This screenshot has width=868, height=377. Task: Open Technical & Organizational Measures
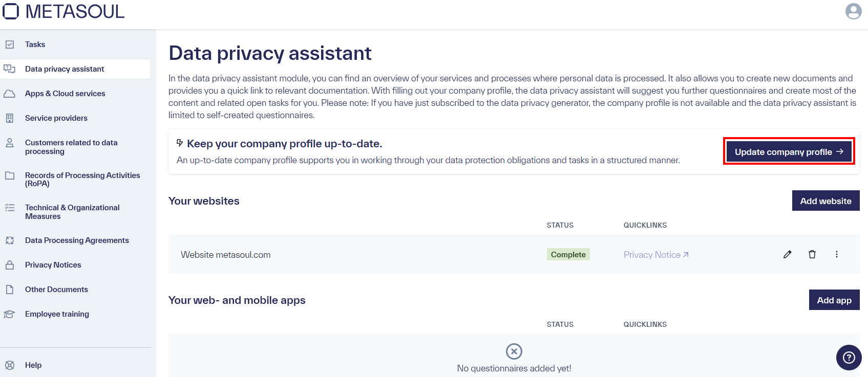[x=72, y=212]
